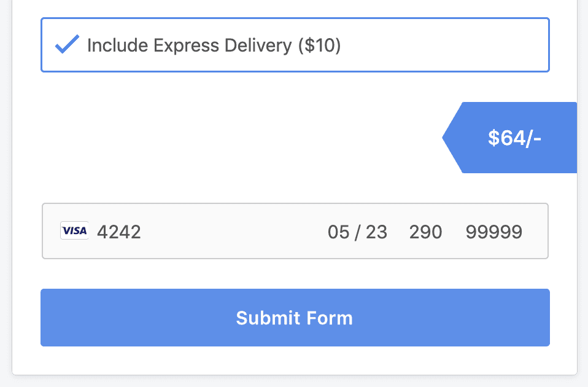588x387 pixels.
Task: Uncheck the blue Express Delivery checkmark
Action: (67, 44)
